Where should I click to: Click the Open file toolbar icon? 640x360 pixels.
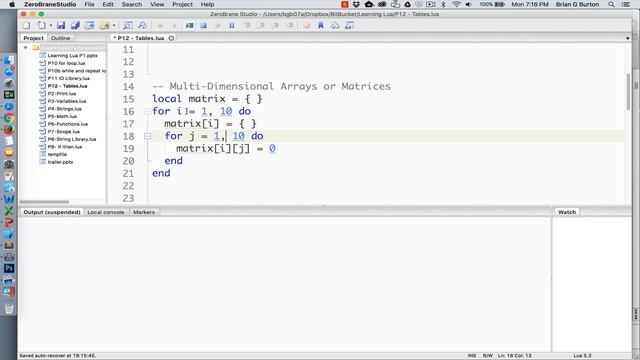click(41, 26)
